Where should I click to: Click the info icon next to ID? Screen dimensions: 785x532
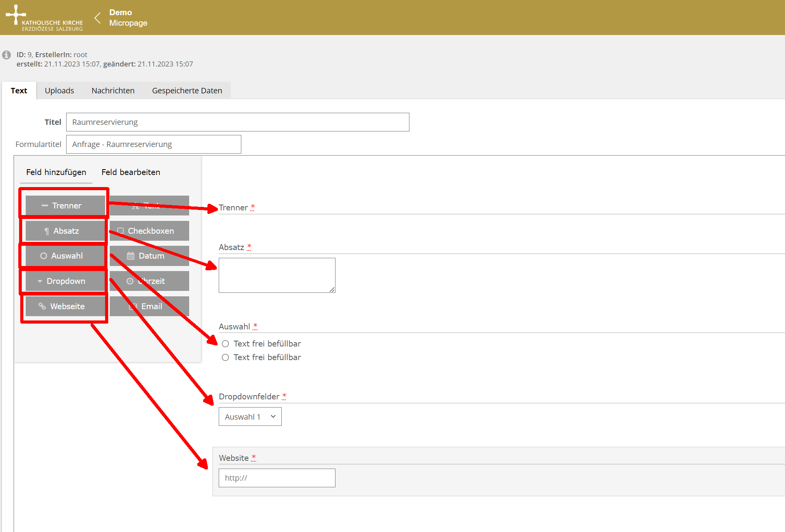tap(7, 55)
